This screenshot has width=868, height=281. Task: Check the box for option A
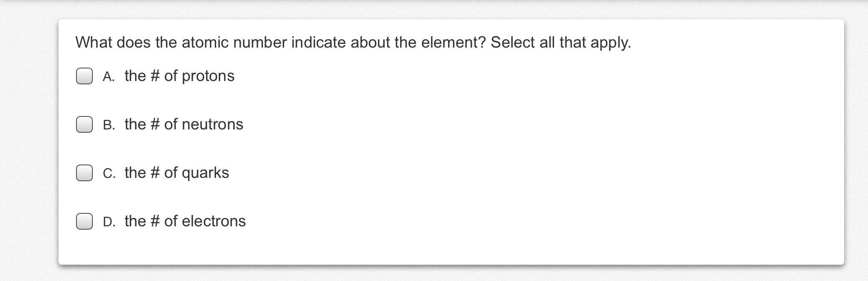coord(84,76)
